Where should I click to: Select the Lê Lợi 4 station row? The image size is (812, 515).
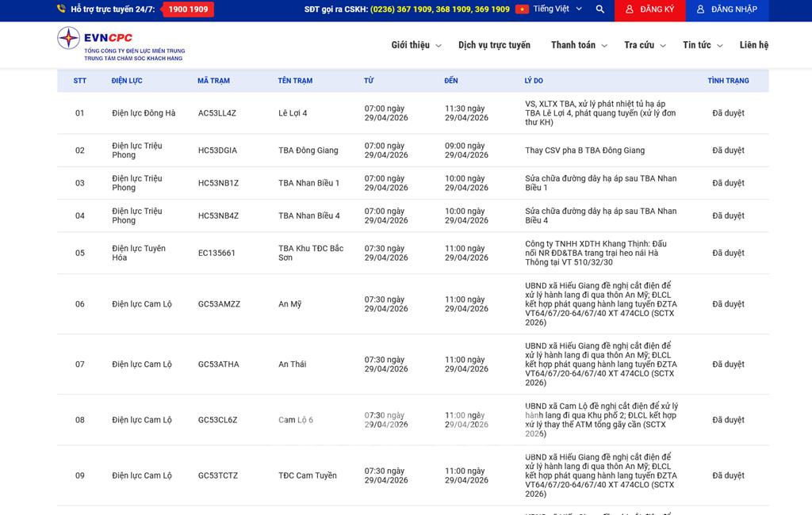click(293, 113)
